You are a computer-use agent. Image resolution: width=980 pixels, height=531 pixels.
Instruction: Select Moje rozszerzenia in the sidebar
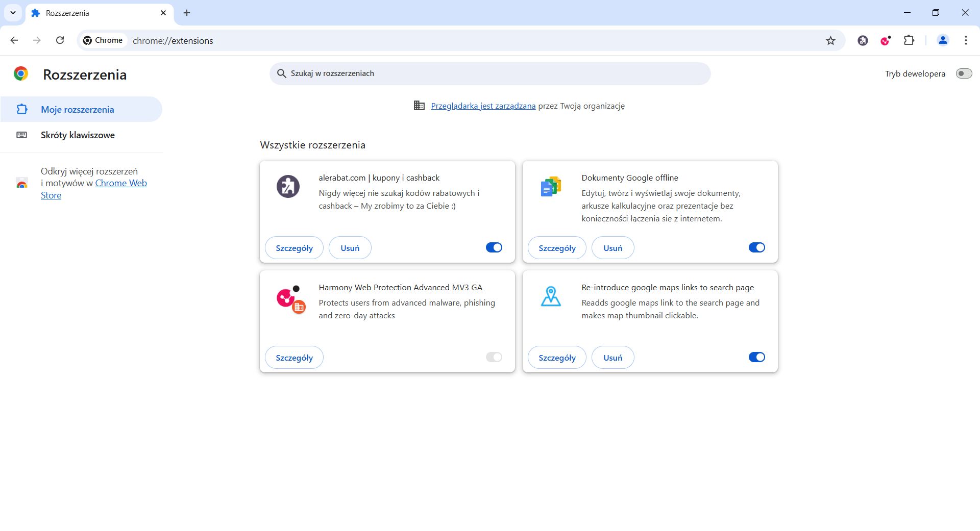coord(81,109)
